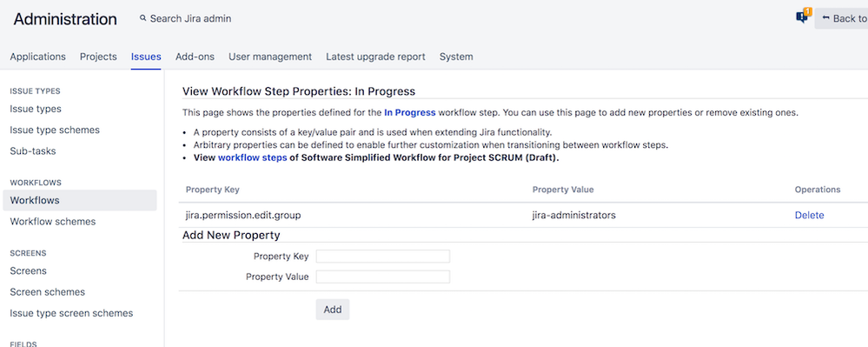
Task: Go to User management tab
Action: click(x=270, y=57)
